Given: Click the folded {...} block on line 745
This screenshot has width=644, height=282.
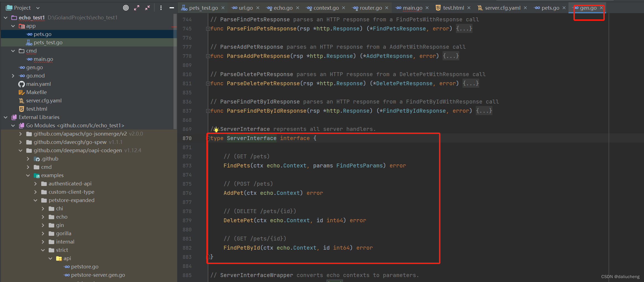Looking at the screenshot, I should point(464,29).
